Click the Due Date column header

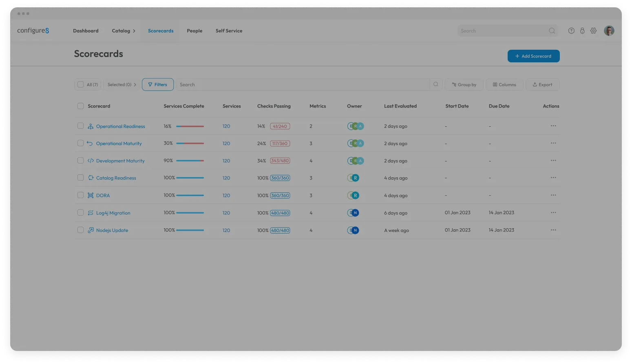pyautogui.click(x=499, y=106)
